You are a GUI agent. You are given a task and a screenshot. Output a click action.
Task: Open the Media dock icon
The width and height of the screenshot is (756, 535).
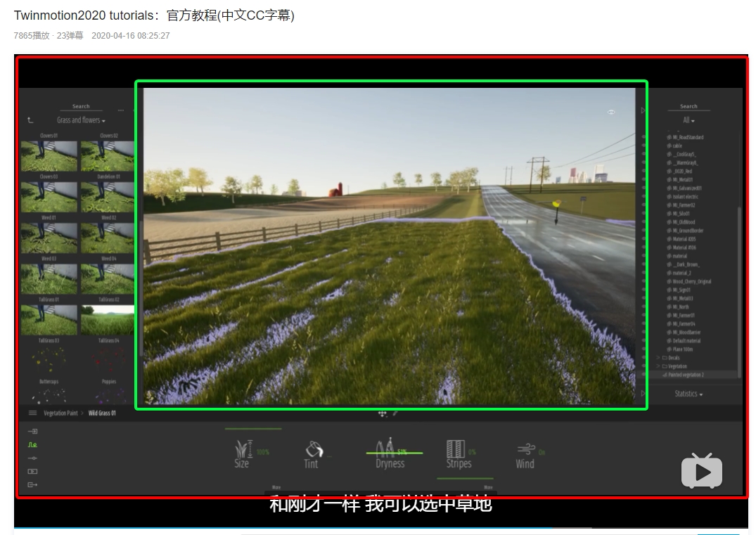pyautogui.click(x=33, y=472)
